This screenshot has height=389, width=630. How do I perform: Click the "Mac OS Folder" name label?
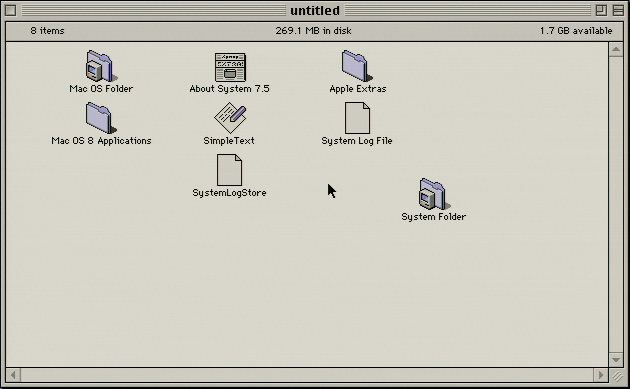click(x=101, y=89)
